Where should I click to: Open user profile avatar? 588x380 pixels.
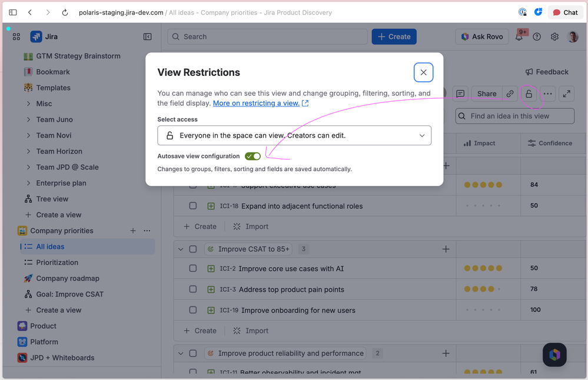[x=573, y=36]
